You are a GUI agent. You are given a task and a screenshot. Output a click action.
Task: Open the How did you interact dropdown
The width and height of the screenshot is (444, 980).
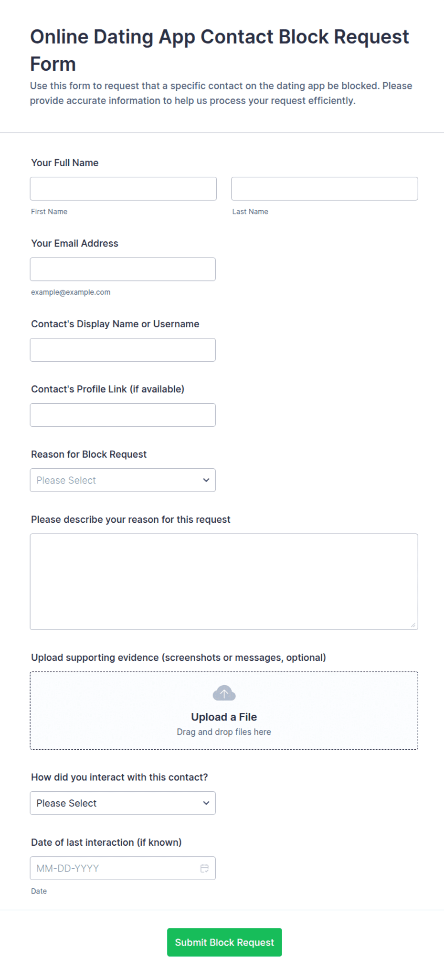pos(123,803)
